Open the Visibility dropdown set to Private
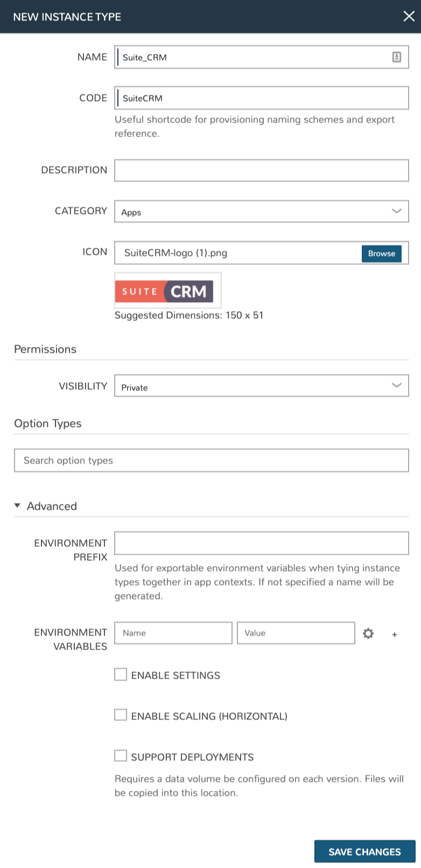This screenshot has height=868, width=421. tap(261, 386)
